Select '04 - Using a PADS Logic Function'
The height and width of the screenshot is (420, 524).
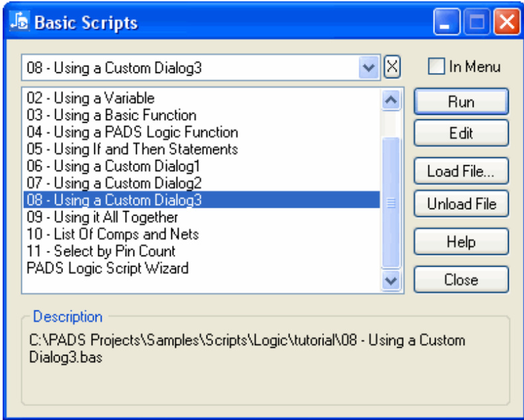pos(132,132)
